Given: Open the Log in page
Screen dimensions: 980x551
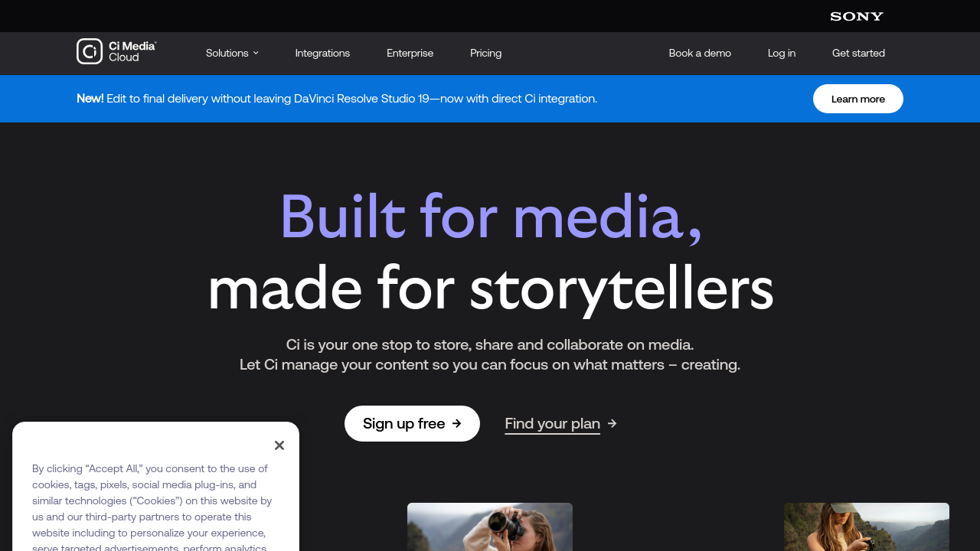Looking at the screenshot, I should click(781, 53).
